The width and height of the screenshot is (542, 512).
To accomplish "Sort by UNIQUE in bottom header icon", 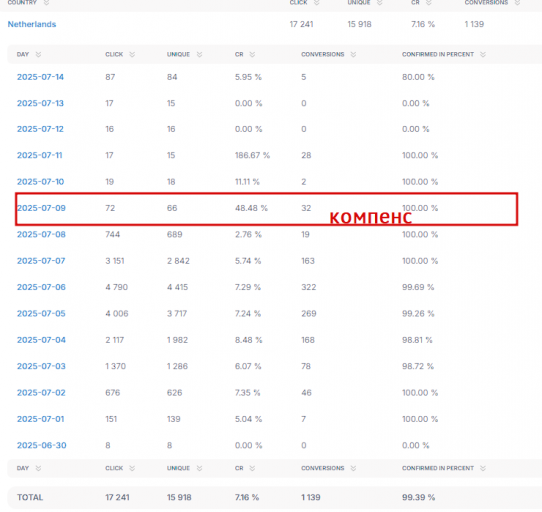I will pyautogui.click(x=199, y=468).
